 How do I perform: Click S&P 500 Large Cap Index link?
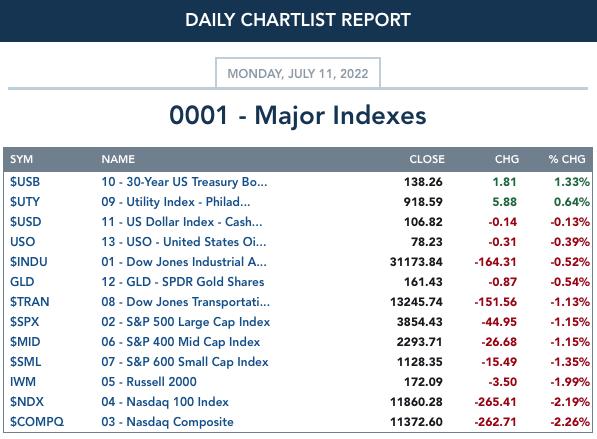tap(185, 322)
